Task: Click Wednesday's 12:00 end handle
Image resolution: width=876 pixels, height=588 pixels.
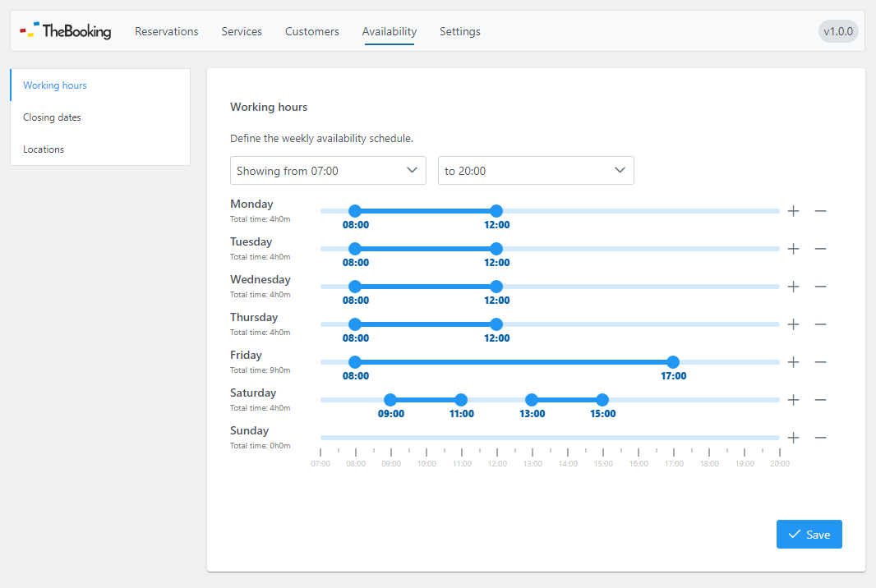Action: tap(496, 287)
